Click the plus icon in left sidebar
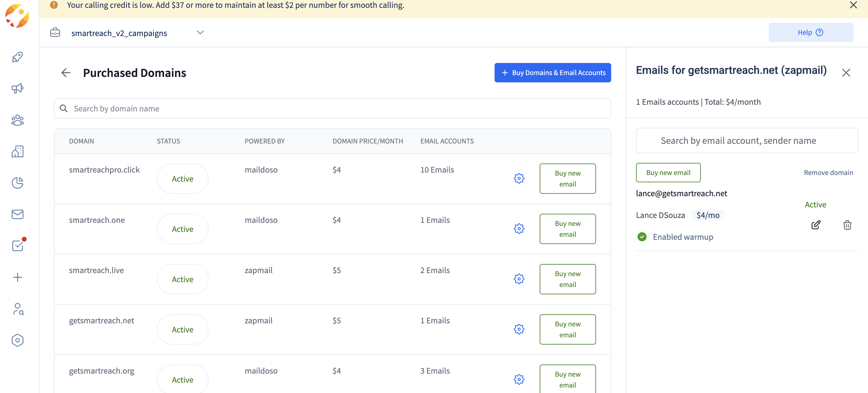Image resolution: width=868 pixels, height=393 pixels. [x=18, y=277]
